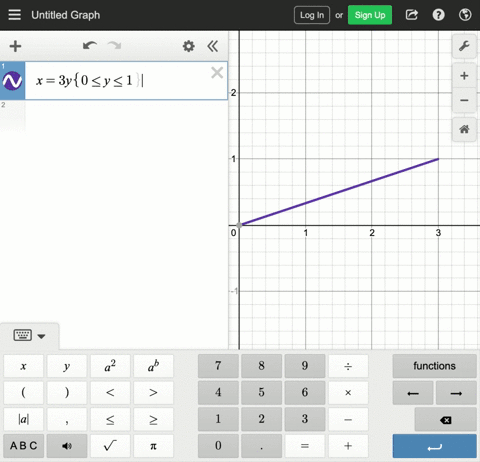Delete expression 1 with the X

(217, 72)
